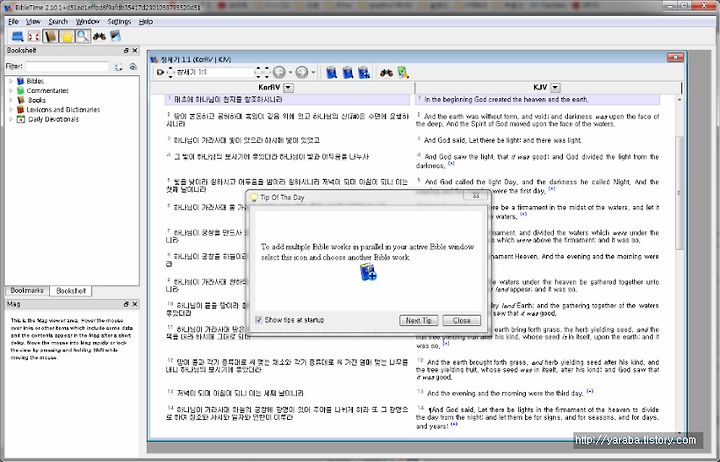Click second icon right of bookshelf Filter field
Screen dimensions: 720x462
pyautogui.click(x=133, y=67)
